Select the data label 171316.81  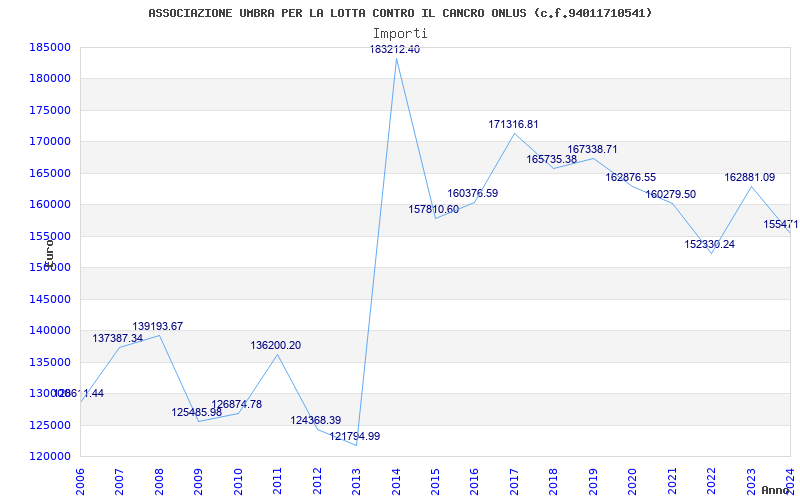pyautogui.click(x=513, y=124)
